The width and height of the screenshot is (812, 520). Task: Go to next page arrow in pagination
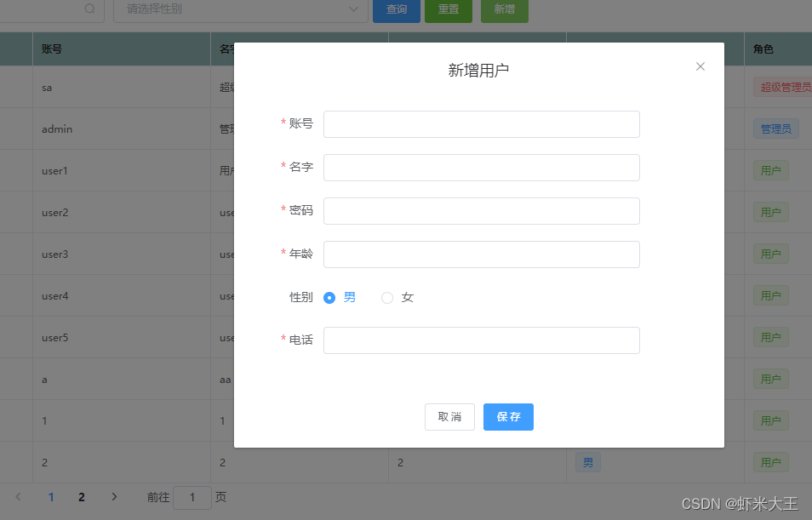[114, 497]
